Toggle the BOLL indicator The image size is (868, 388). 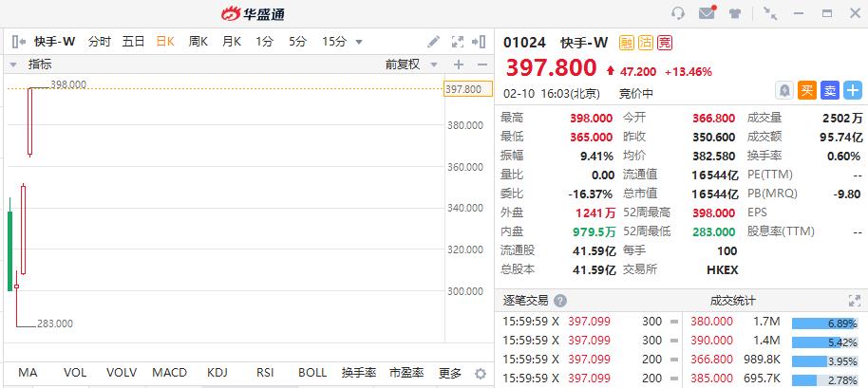312,373
